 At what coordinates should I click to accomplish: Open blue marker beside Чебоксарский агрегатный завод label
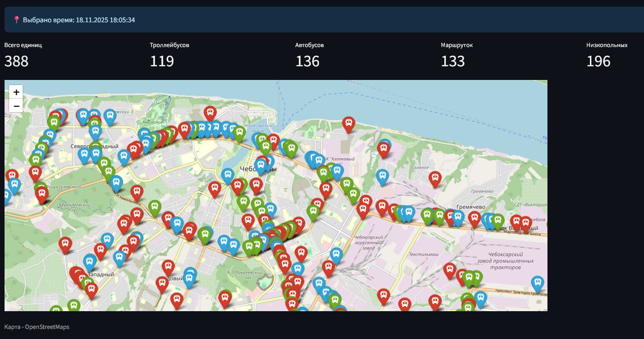336,255
